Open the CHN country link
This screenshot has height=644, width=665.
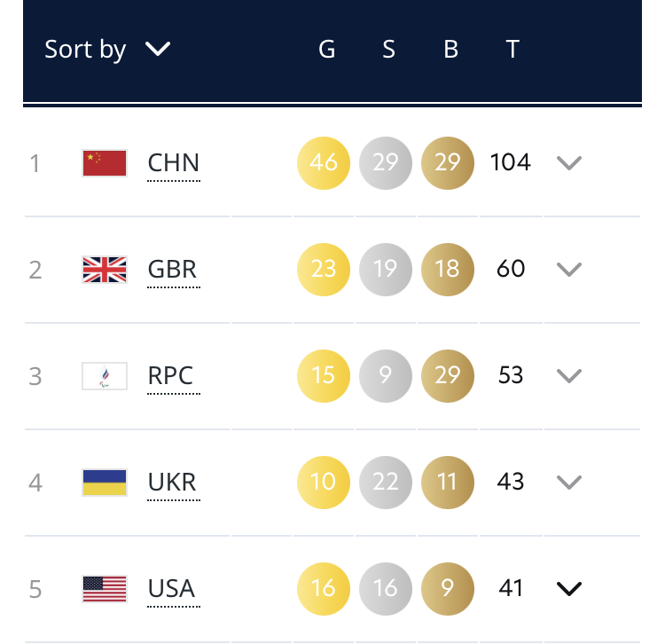[x=174, y=163]
